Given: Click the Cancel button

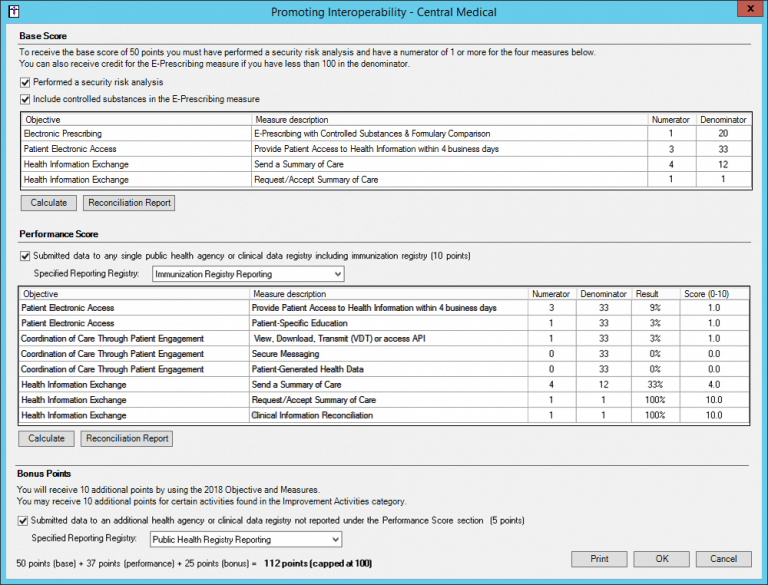Looking at the screenshot, I should click(x=724, y=558).
